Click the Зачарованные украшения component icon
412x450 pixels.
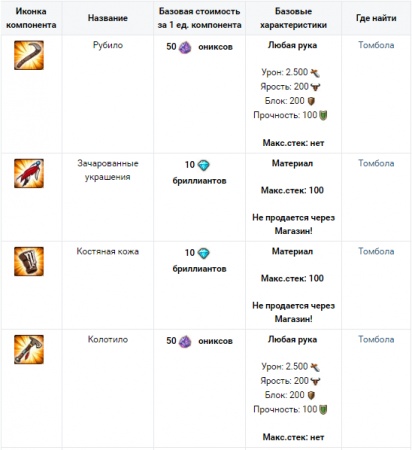pyautogui.click(x=29, y=173)
